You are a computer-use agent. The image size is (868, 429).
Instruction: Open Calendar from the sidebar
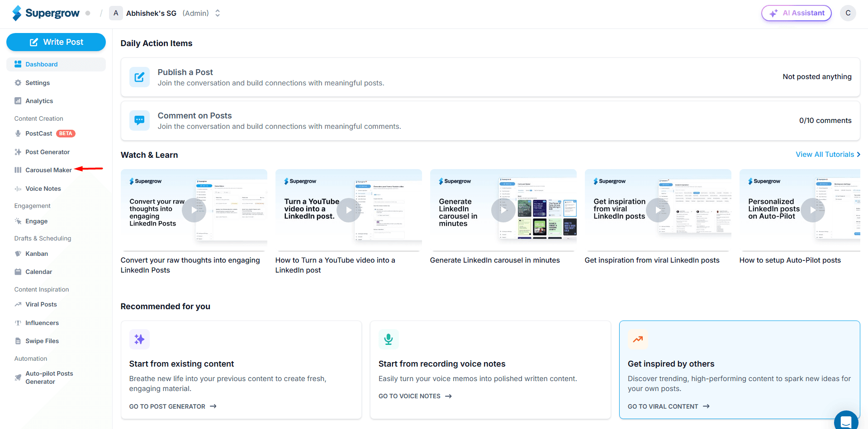click(x=39, y=272)
